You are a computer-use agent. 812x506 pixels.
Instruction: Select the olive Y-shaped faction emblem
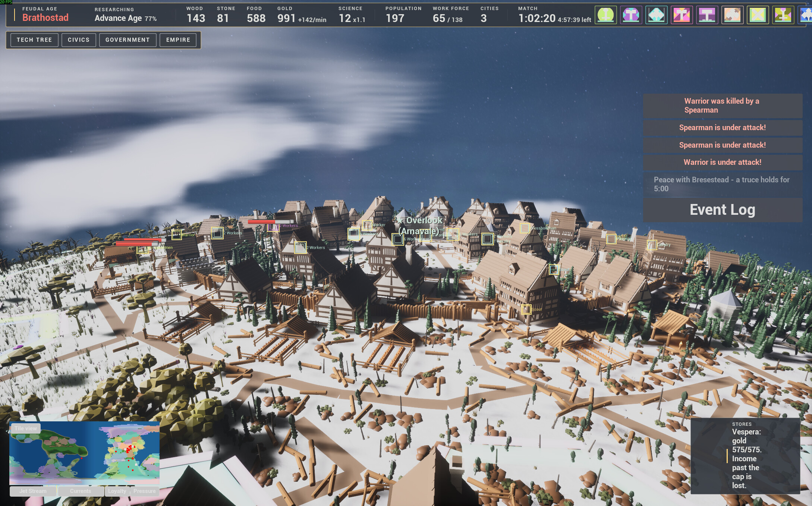coord(783,15)
